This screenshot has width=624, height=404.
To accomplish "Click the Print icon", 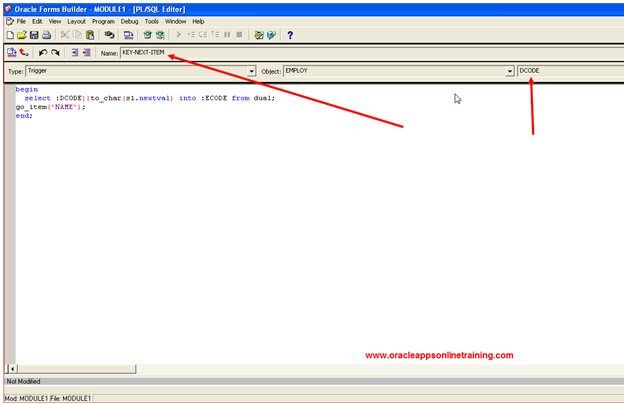I will pyautogui.click(x=45, y=35).
